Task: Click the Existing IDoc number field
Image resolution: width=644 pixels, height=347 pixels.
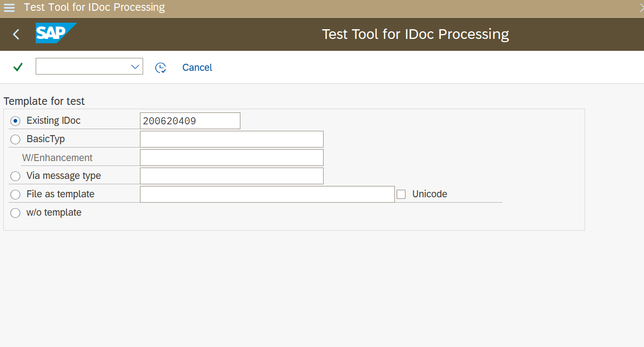Action: click(x=190, y=121)
